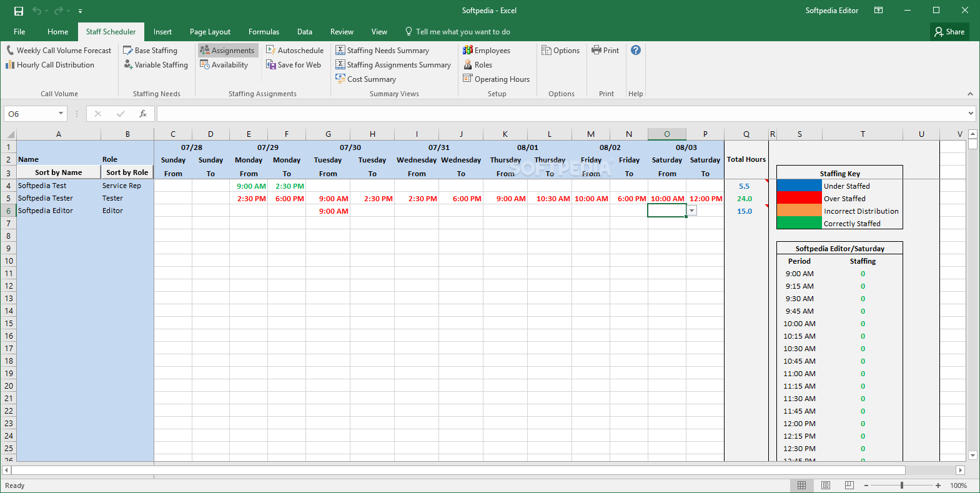
Task: Switch to the Page Layout tab
Action: click(210, 32)
